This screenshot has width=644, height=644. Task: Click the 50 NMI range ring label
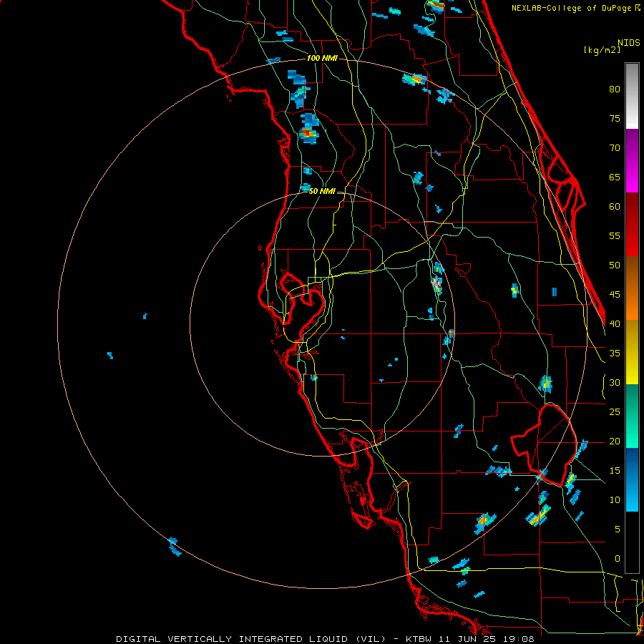tap(321, 191)
